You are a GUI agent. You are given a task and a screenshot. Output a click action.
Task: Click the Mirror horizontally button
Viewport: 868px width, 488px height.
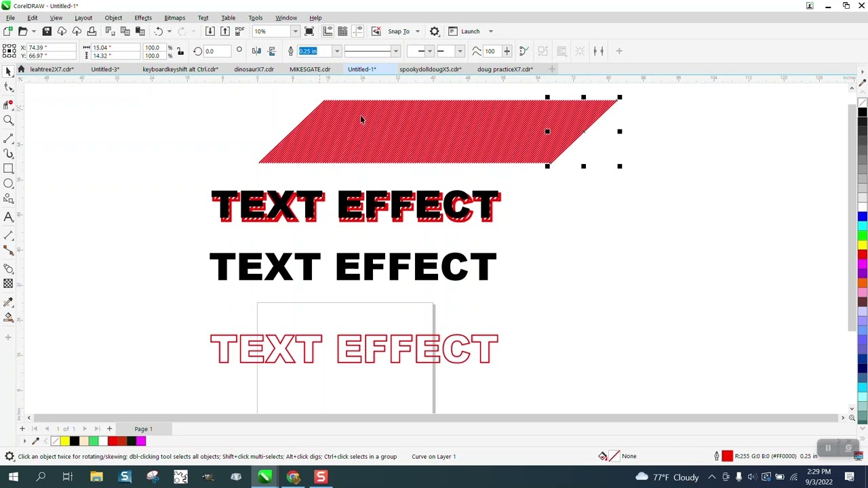click(x=256, y=51)
